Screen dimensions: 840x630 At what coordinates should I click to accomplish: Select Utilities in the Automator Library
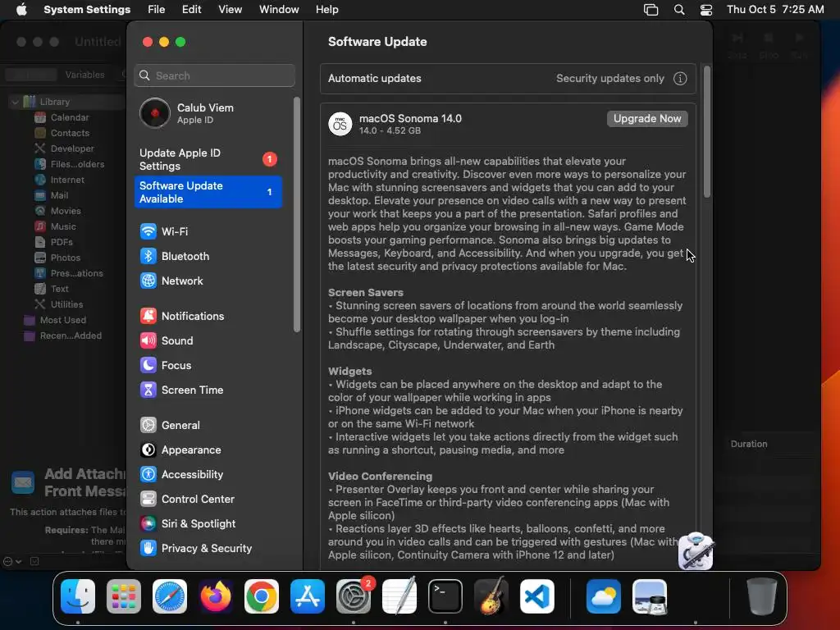66,304
